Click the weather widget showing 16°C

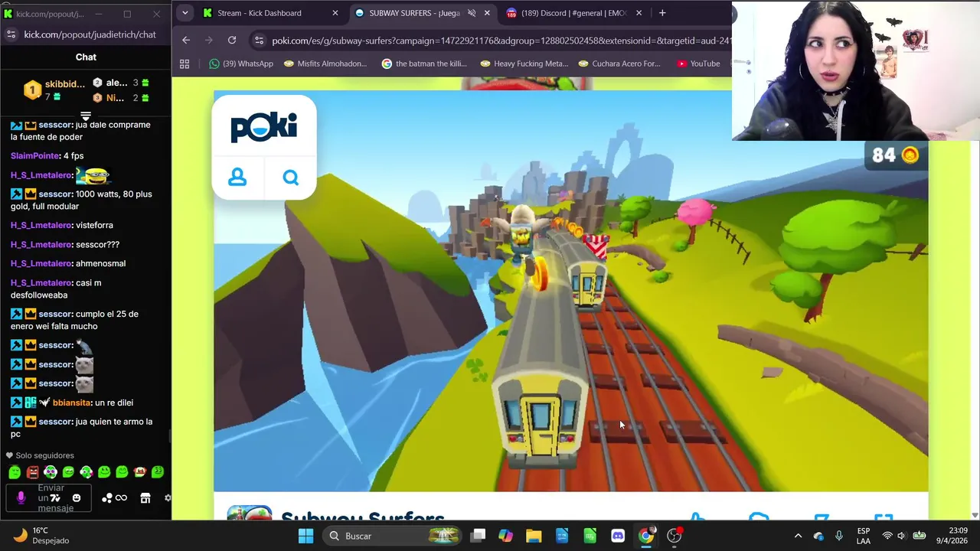[42, 536]
